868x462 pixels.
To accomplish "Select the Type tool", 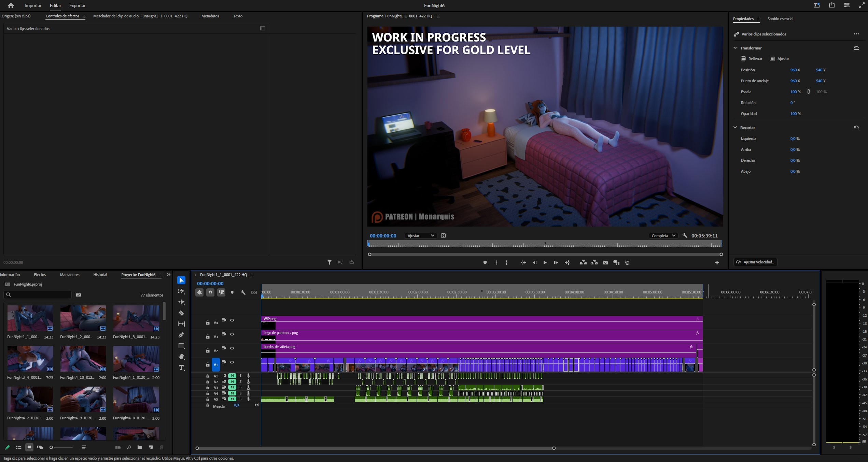I will pos(181,367).
